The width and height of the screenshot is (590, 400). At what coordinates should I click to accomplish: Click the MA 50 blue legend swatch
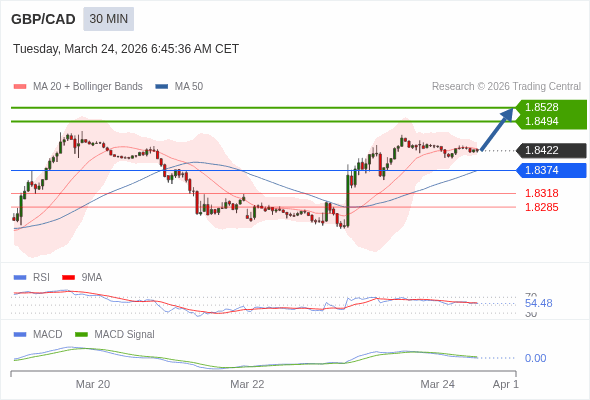tap(162, 87)
